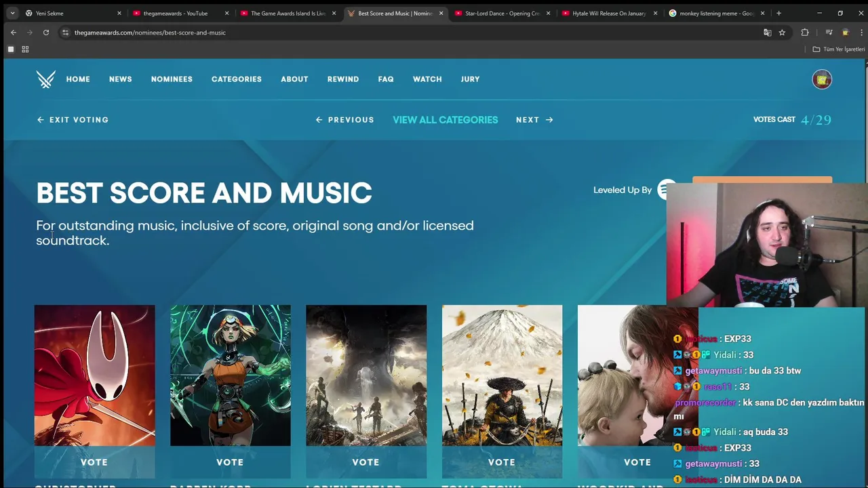Open the media controls music-note icon
Screen dimensions: 868x488
[x=829, y=33]
